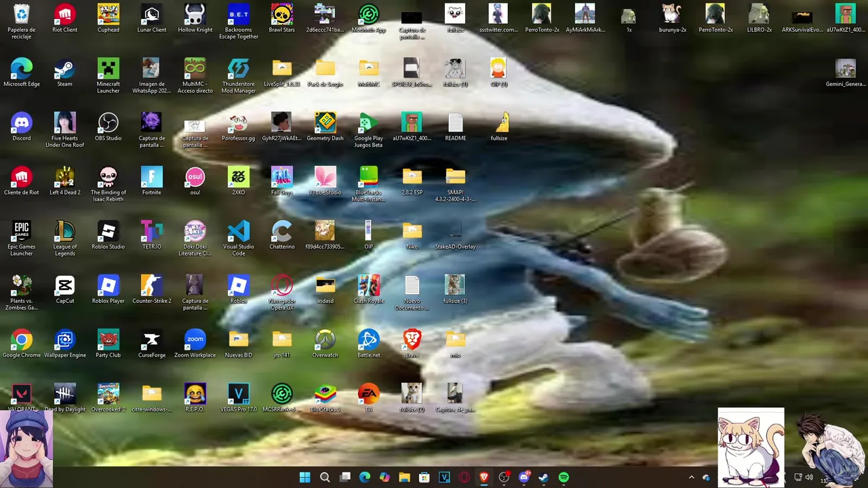The width and height of the screenshot is (868, 488).
Task: Switch to Spotify in the taskbar
Action: 564,477
